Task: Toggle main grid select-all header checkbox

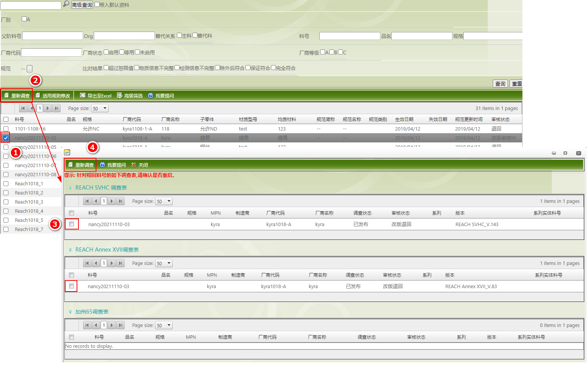Action: [x=6, y=119]
